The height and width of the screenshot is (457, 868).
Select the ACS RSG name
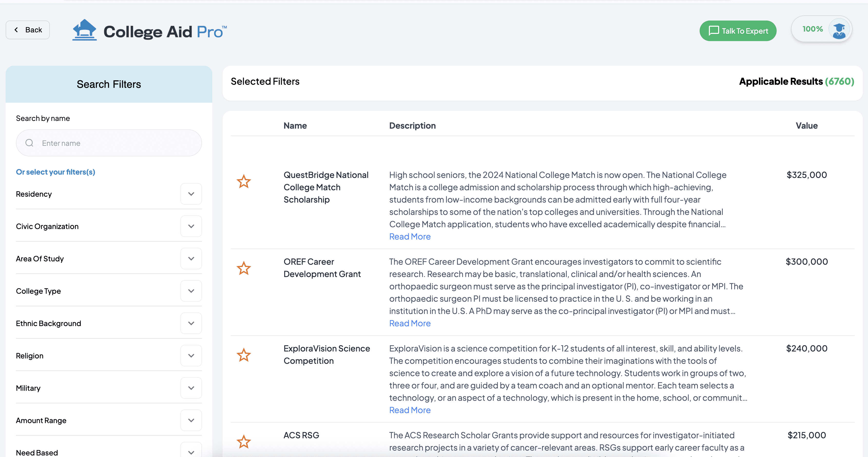[x=301, y=435]
